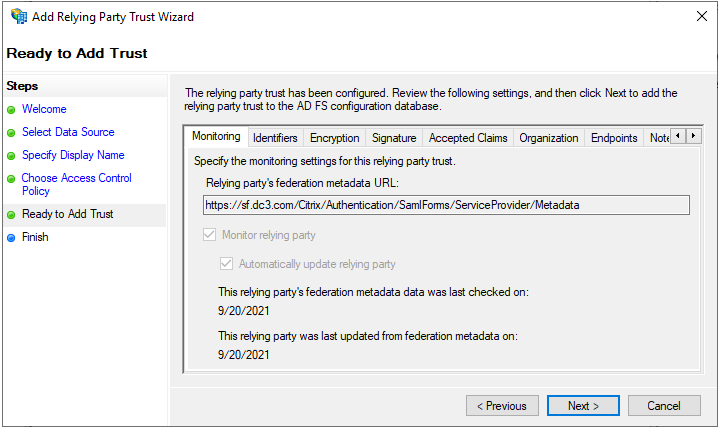
Task: Show the Accepted Claims tab
Action: pos(468,138)
